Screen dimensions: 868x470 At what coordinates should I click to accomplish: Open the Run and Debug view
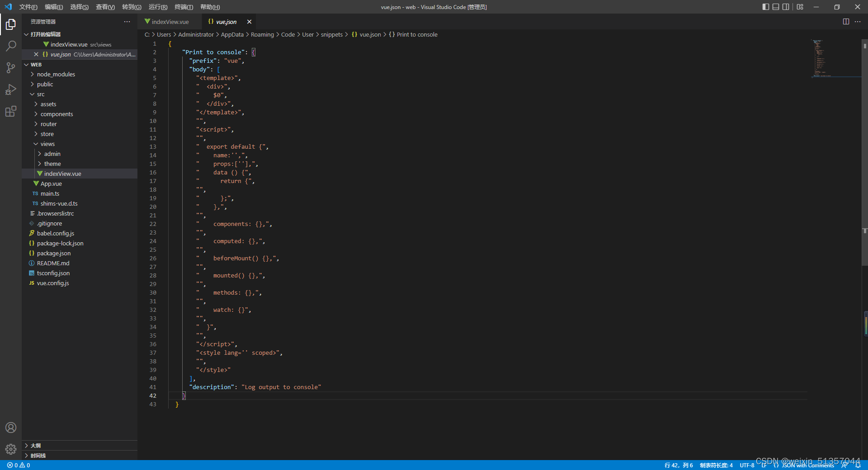11,89
